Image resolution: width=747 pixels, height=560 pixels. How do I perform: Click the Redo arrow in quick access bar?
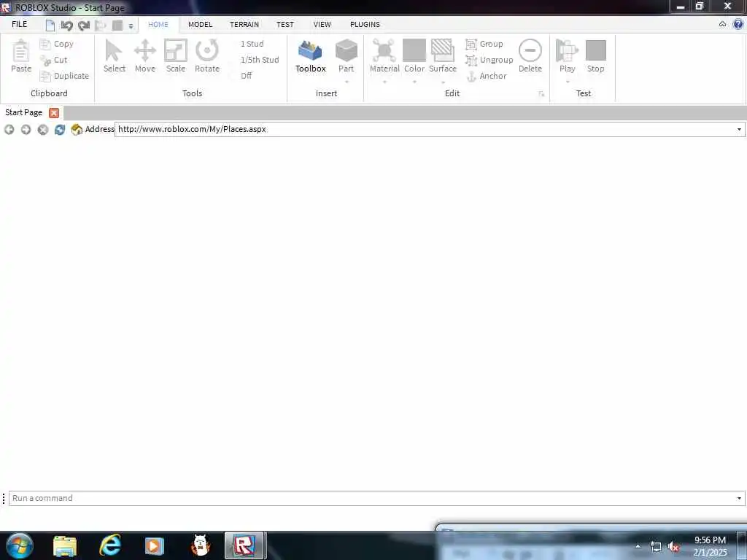coord(84,26)
